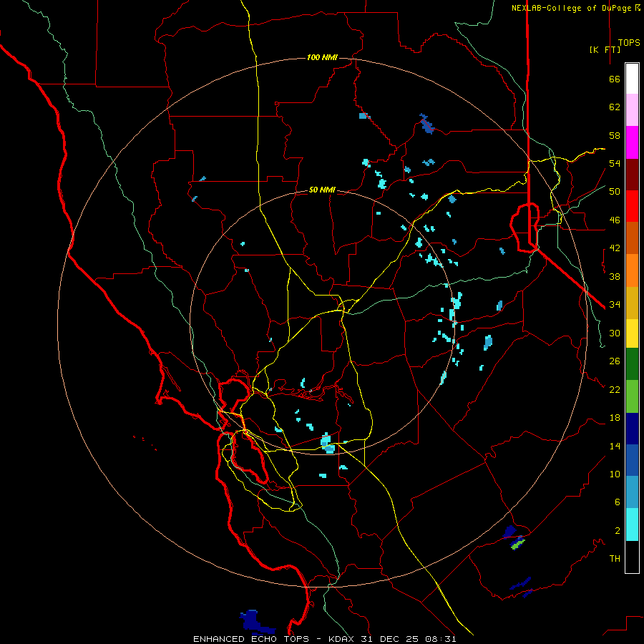
Task: Click the "TH" threshold legend label
Action: pyautogui.click(x=615, y=559)
